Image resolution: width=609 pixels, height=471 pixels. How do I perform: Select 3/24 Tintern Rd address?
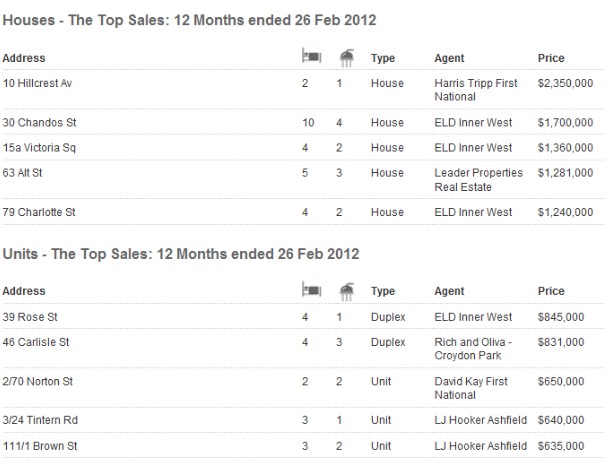[40, 420]
